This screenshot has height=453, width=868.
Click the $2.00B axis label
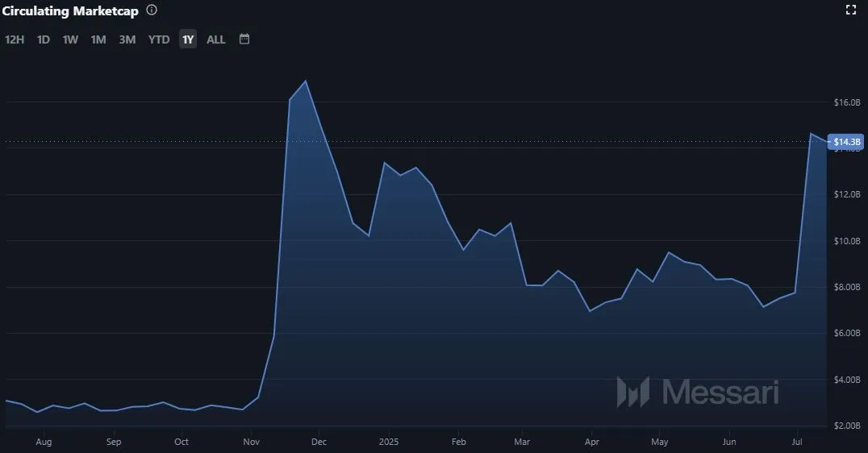(x=847, y=426)
